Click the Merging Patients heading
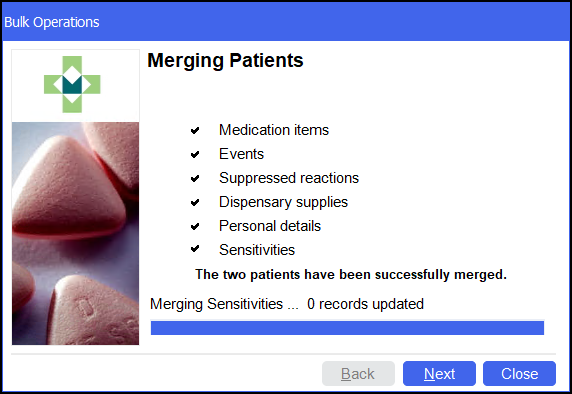The height and width of the screenshot is (394, 572). pos(225,61)
